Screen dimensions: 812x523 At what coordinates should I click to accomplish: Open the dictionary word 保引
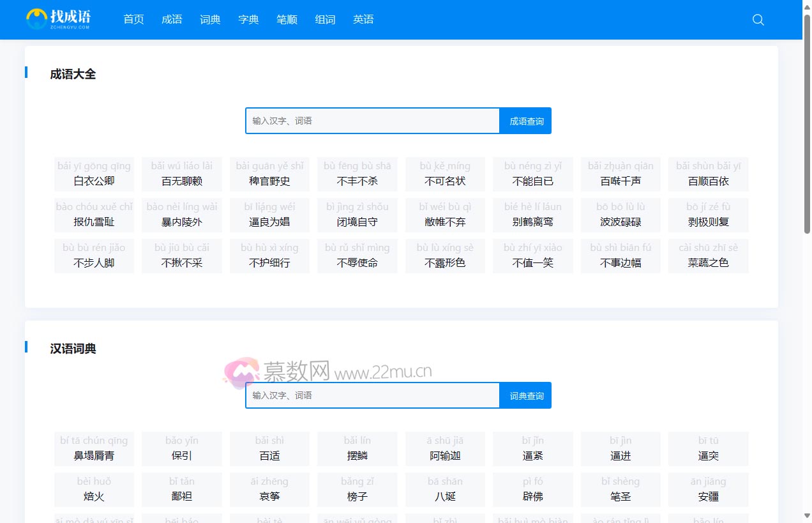(181, 448)
